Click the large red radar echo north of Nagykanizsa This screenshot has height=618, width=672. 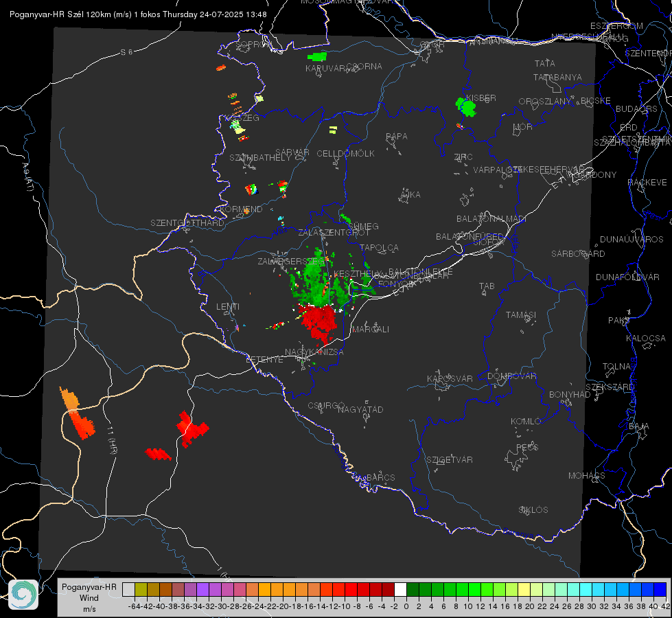pyautogui.click(x=318, y=323)
